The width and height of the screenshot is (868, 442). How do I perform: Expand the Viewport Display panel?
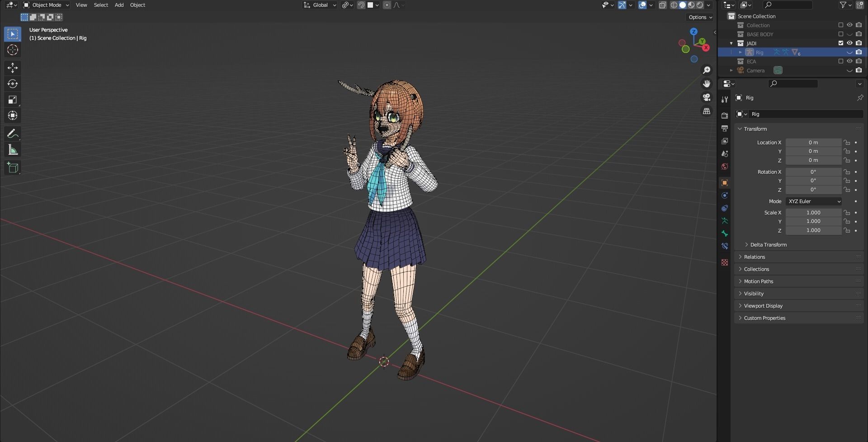(799, 306)
